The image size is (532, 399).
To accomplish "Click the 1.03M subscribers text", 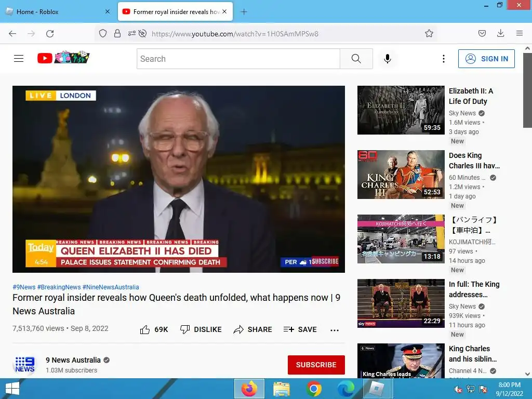I will pyautogui.click(x=72, y=370).
